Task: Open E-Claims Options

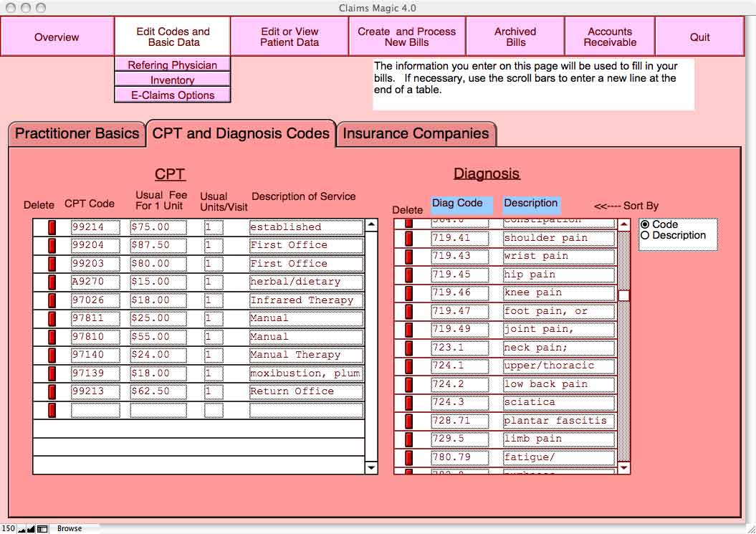Action: (x=173, y=95)
